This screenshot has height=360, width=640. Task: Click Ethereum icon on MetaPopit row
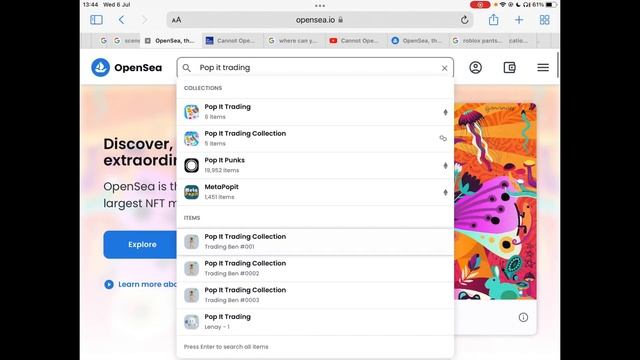click(x=445, y=192)
